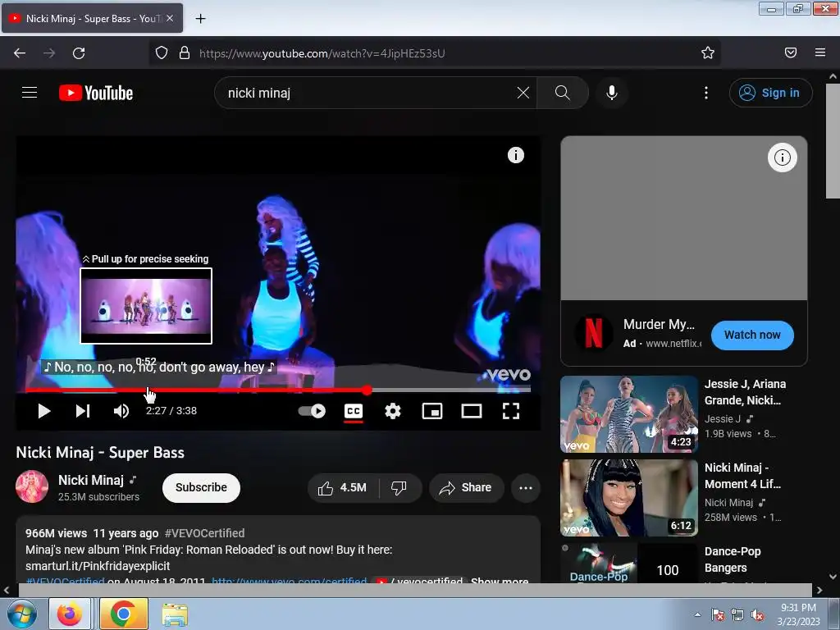Open File Explorer from taskbar

pyautogui.click(x=175, y=614)
